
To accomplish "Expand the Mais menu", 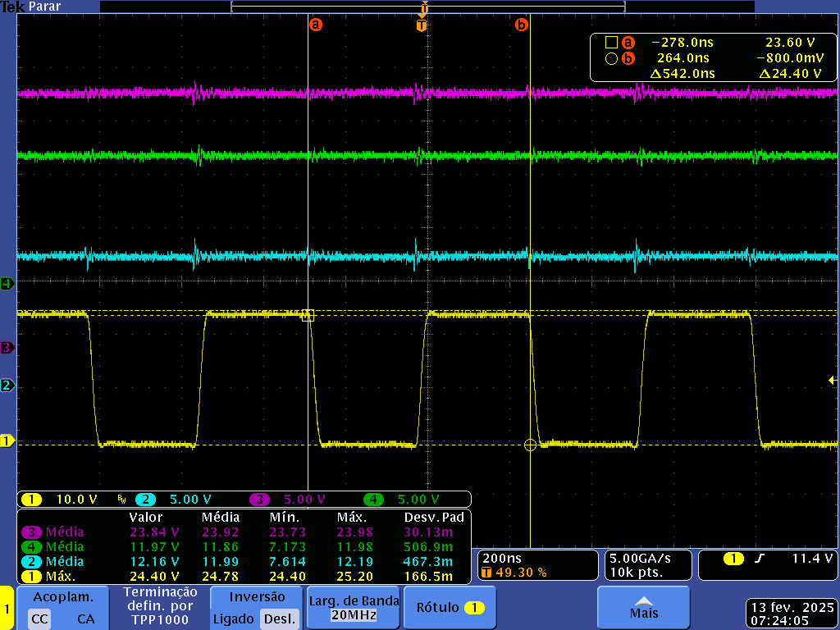I will (643, 607).
